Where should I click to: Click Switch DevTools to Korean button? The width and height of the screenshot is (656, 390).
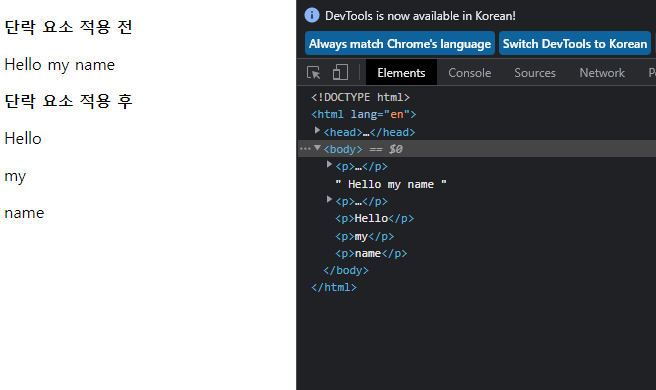574,44
